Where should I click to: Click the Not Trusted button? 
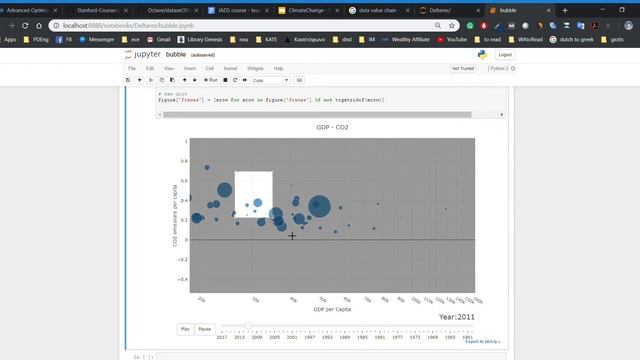pyautogui.click(x=463, y=69)
